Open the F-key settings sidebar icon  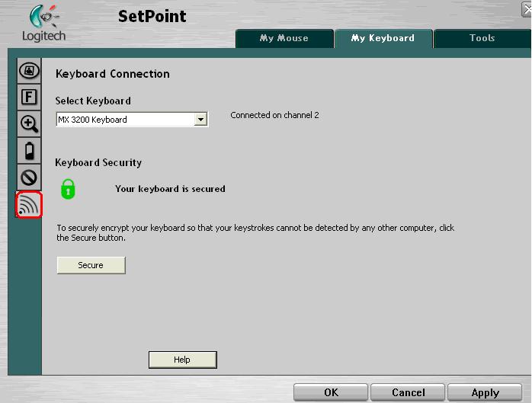(x=29, y=98)
